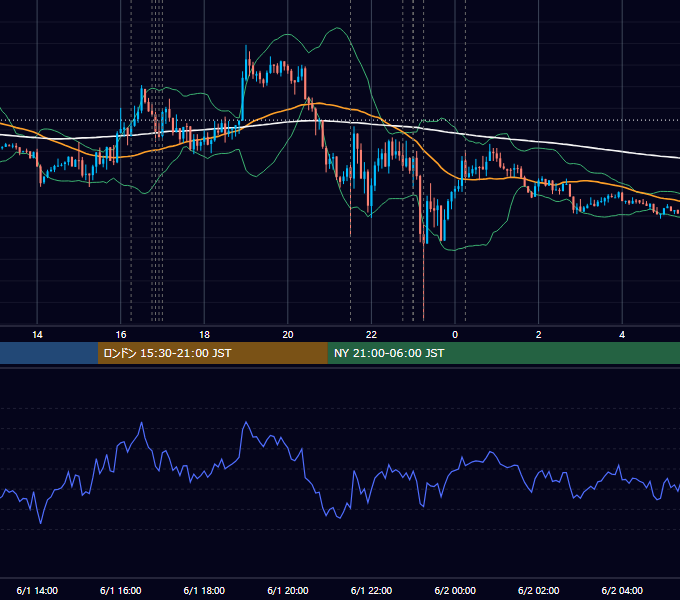Screen dimensions: 680x600
Task: Click the 6/2 02:00 label on indicator axis
Action: pyautogui.click(x=539, y=590)
